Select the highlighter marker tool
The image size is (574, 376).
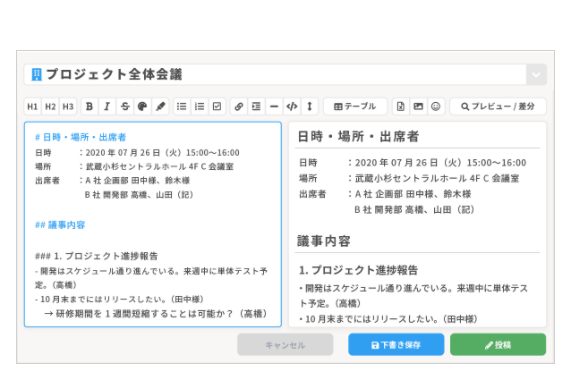[160, 107]
